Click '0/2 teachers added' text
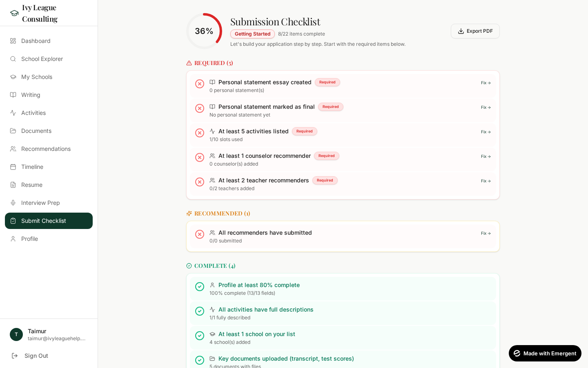The width and height of the screenshot is (588, 368). (x=232, y=188)
